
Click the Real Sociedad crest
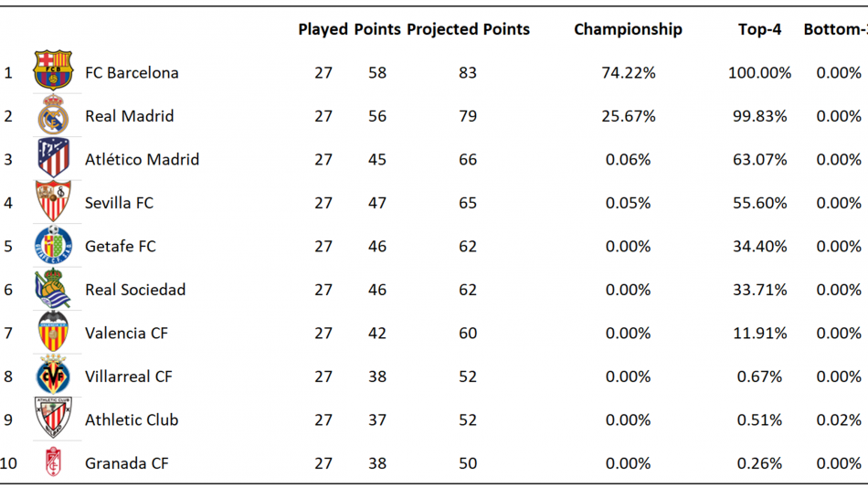pos(53,288)
